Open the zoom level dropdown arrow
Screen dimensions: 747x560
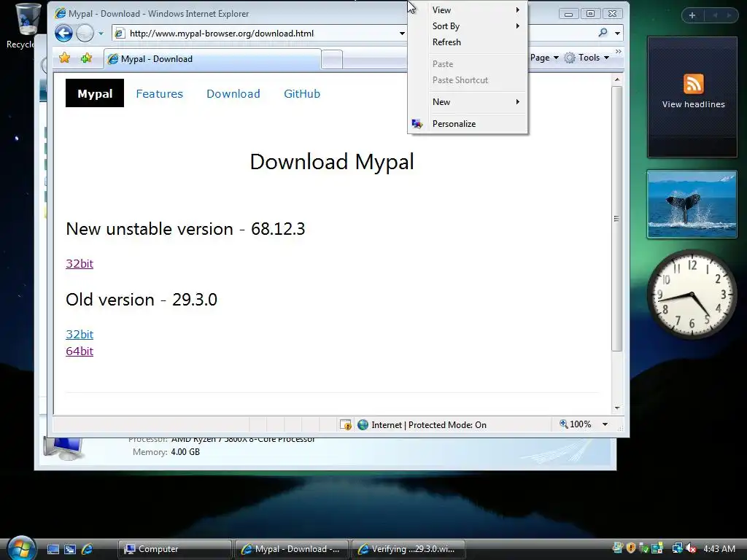pyautogui.click(x=605, y=424)
